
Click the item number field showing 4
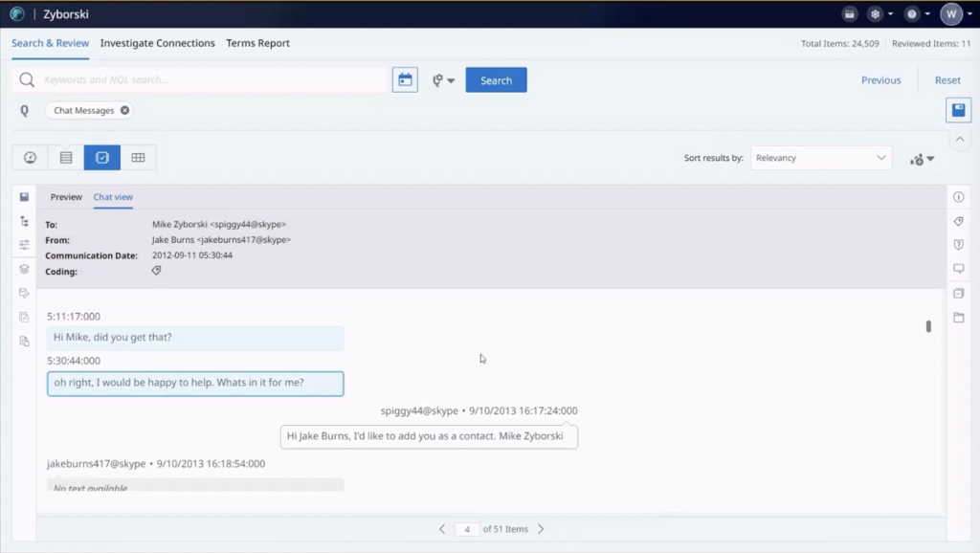(x=467, y=529)
